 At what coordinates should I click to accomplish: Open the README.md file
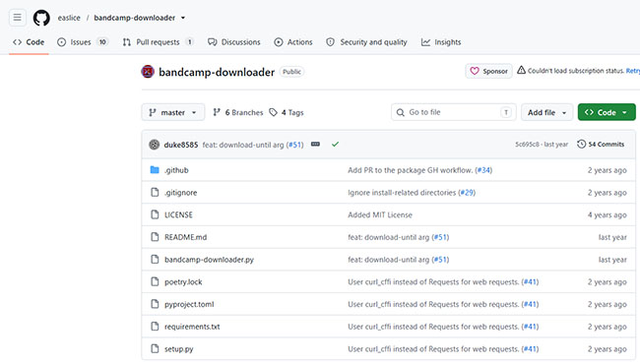(186, 237)
